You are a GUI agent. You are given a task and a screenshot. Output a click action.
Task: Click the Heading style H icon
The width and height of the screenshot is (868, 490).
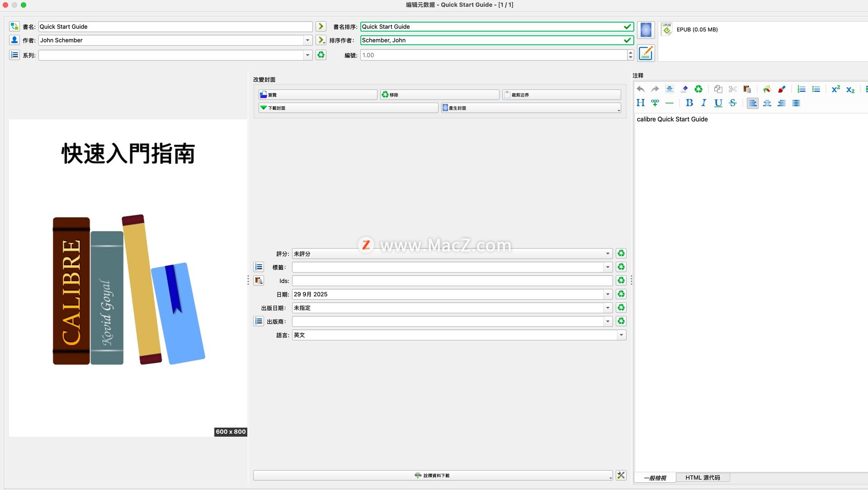640,103
